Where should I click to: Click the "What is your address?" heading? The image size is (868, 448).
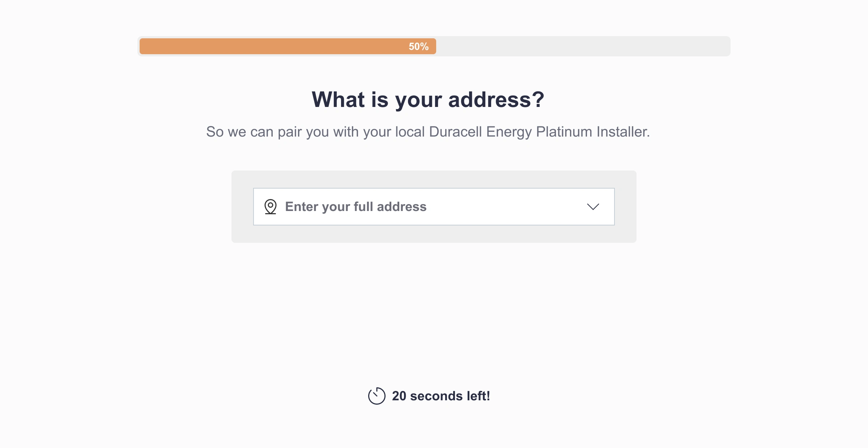(x=428, y=99)
